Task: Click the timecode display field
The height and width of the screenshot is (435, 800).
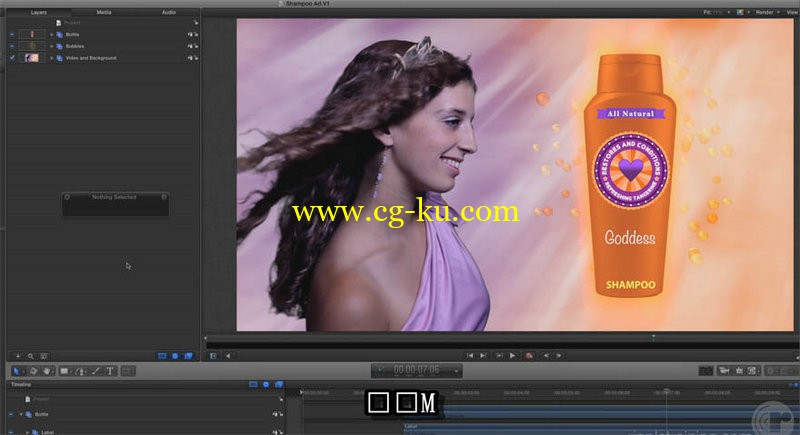Action: [x=416, y=370]
